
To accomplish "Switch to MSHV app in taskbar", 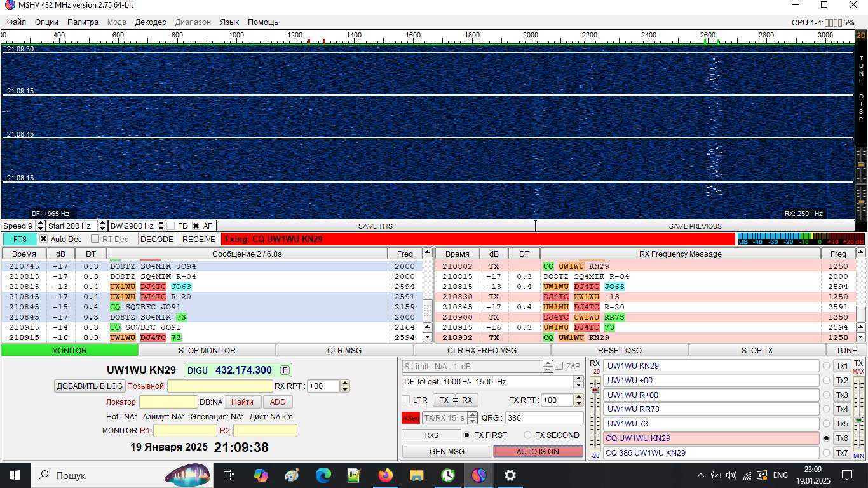I will click(478, 475).
